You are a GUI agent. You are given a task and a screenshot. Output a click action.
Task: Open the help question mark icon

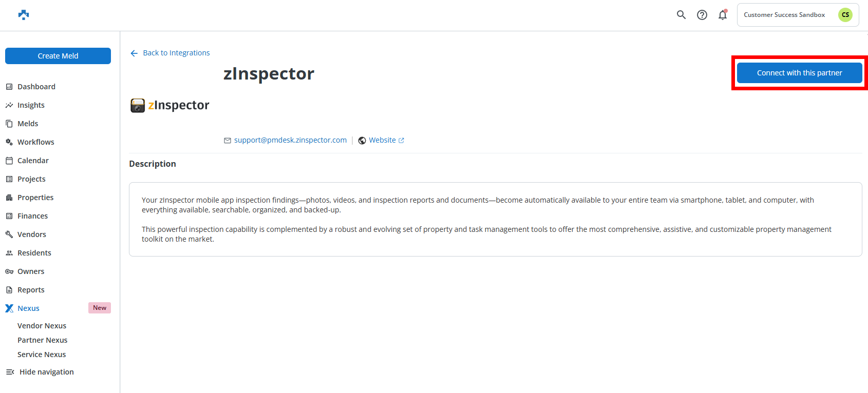(702, 15)
